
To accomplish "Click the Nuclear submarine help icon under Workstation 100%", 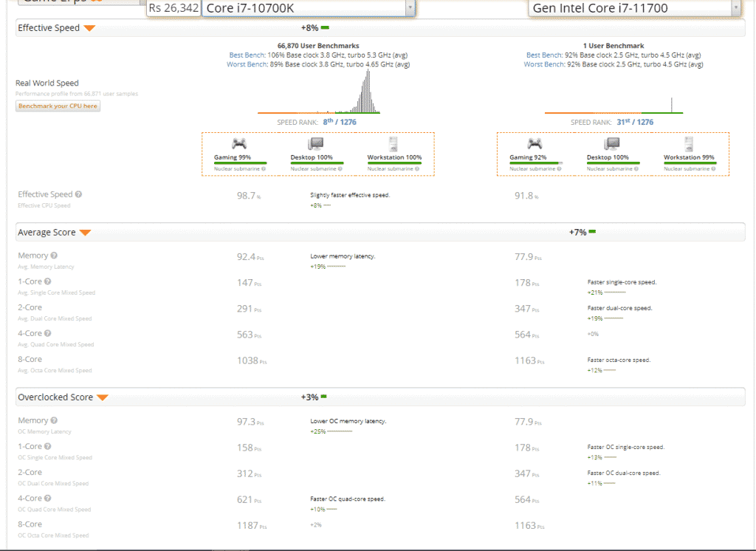I will coord(417,169).
